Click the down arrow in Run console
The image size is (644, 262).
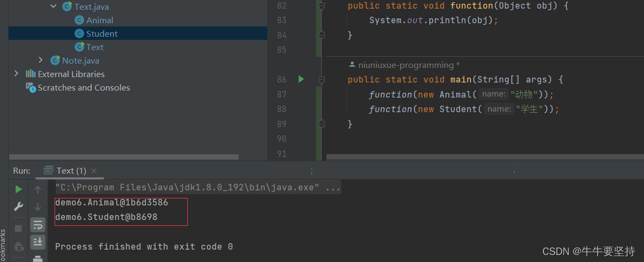pos(38,206)
